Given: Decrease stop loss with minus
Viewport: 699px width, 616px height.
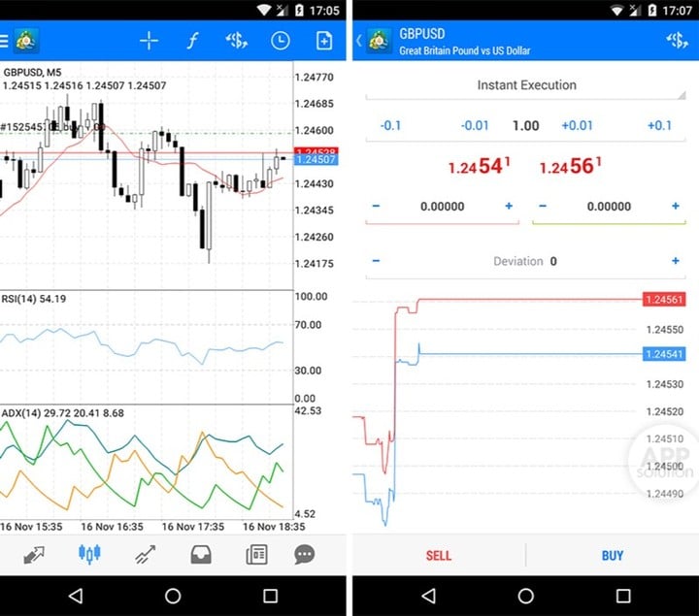Looking at the screenshot, I should click(376, 206).
